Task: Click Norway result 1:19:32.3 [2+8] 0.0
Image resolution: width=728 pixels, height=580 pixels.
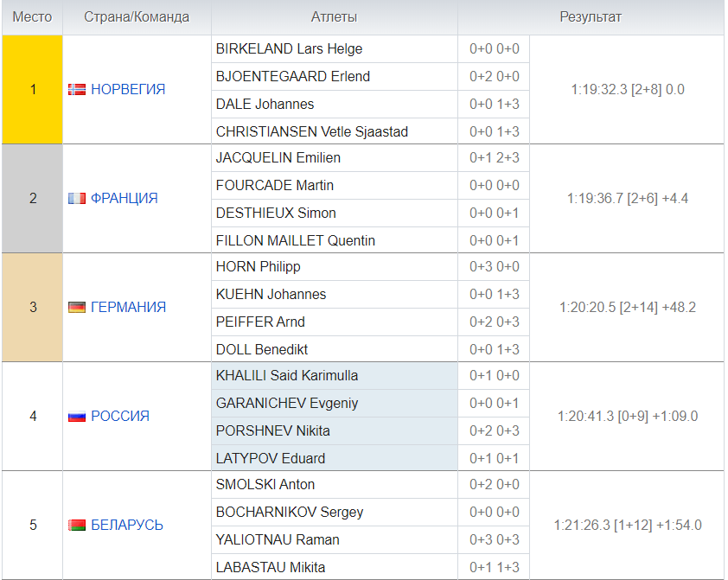Action: 628,89
